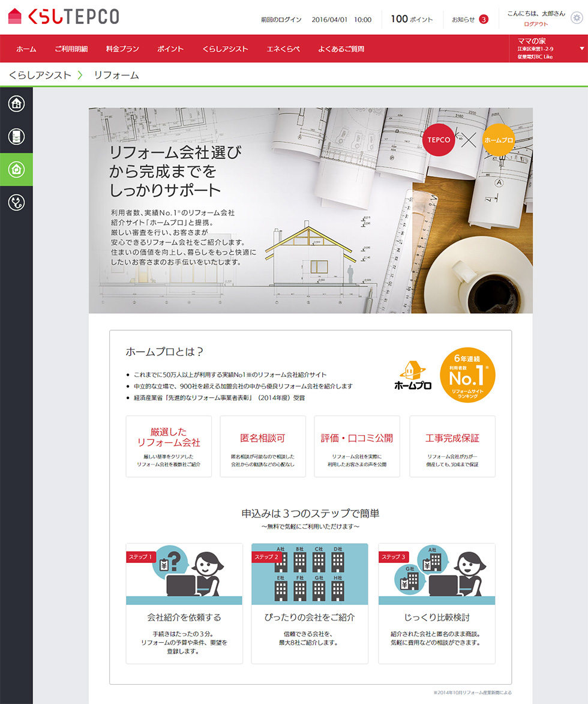The image size is (588, 704).
Task: Select the green reform house sidebar icon
Action: point(16,169)
